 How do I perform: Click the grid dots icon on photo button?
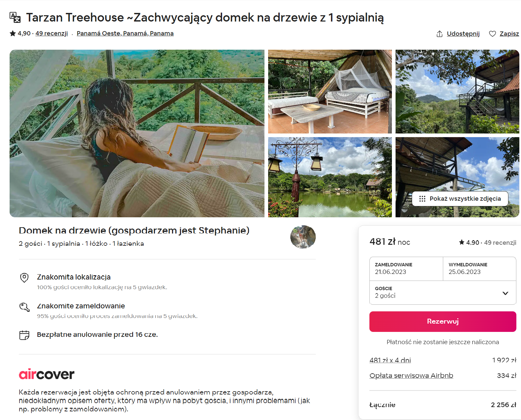coord(422,199)
